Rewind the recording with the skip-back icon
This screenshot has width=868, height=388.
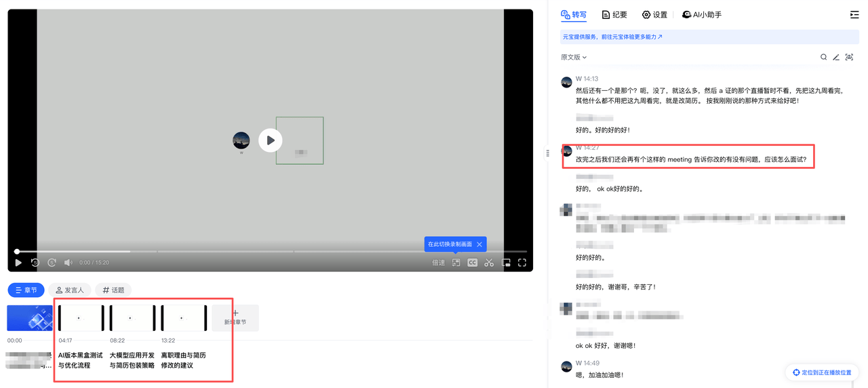point(35,263)
